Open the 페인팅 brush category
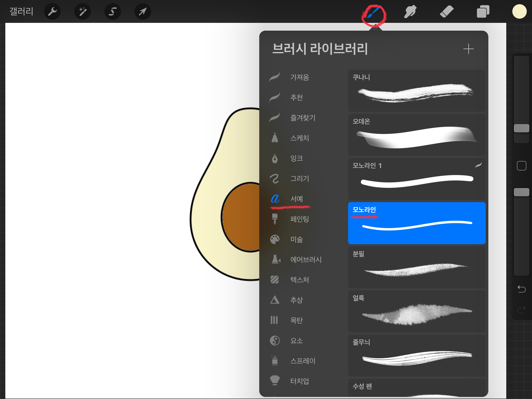 (x=299, y=219)
